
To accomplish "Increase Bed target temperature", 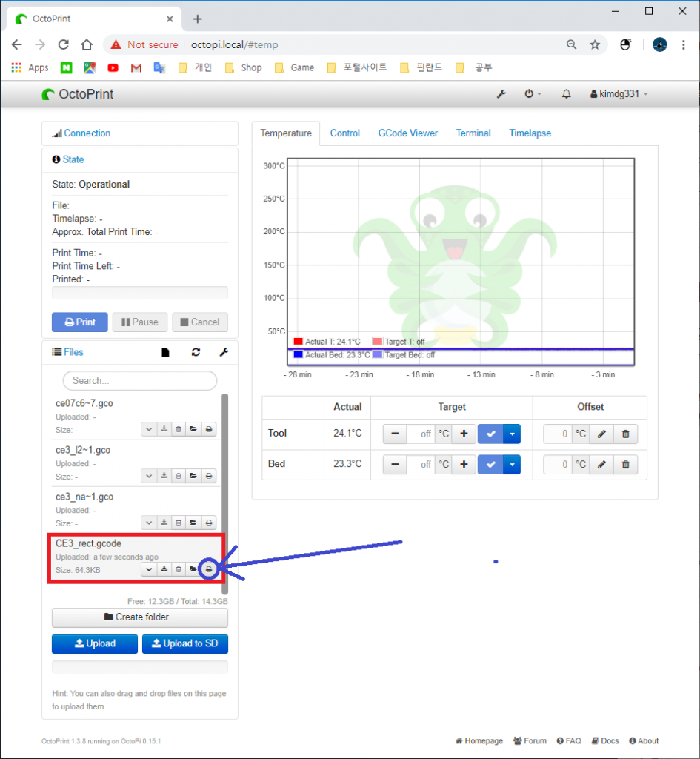I will click(464, 464).
